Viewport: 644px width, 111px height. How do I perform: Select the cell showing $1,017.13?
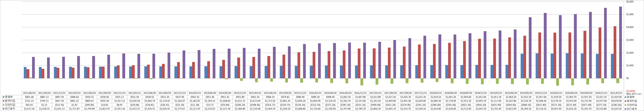click(120, 101)
